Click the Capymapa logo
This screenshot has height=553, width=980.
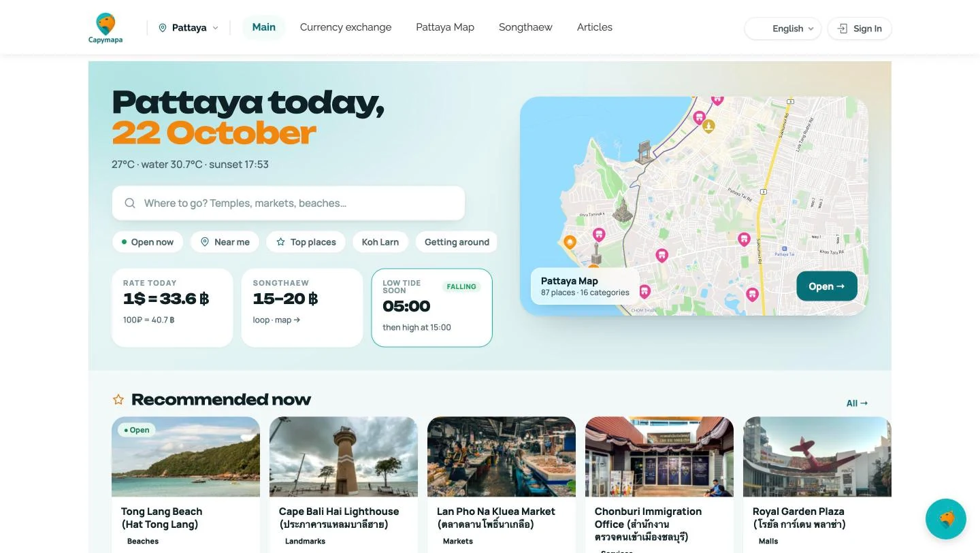[105, 28]
